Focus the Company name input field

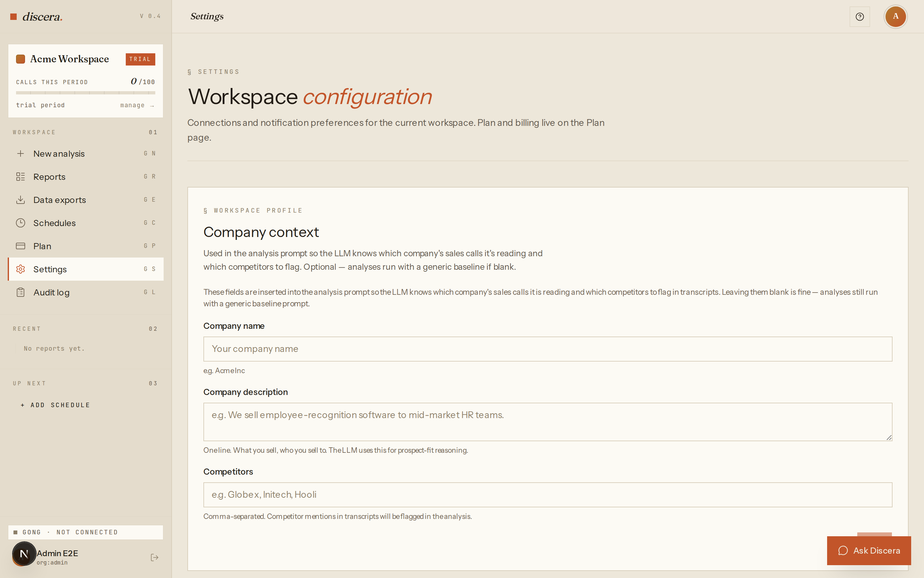coord(548,349)
